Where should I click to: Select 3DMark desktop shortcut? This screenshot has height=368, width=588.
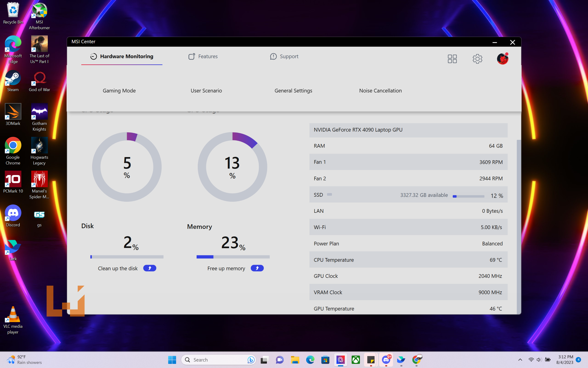pos(13,114)
